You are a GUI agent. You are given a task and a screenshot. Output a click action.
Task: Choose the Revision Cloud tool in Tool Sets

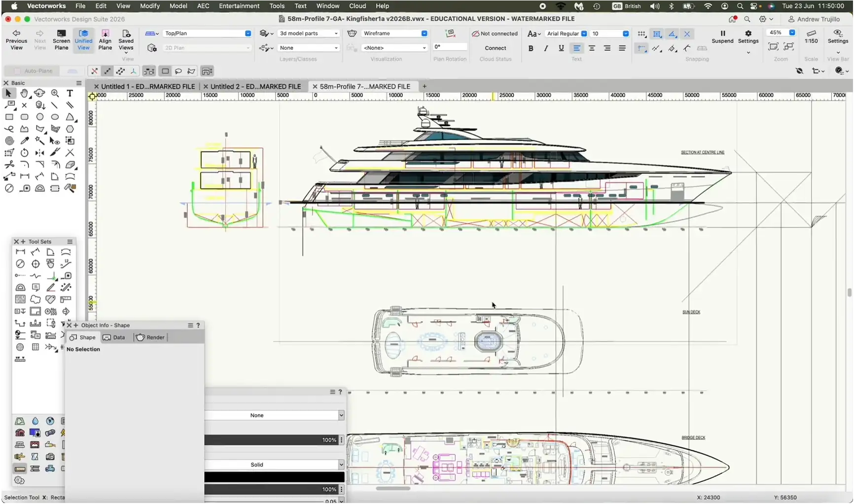(x=36, y=299)
